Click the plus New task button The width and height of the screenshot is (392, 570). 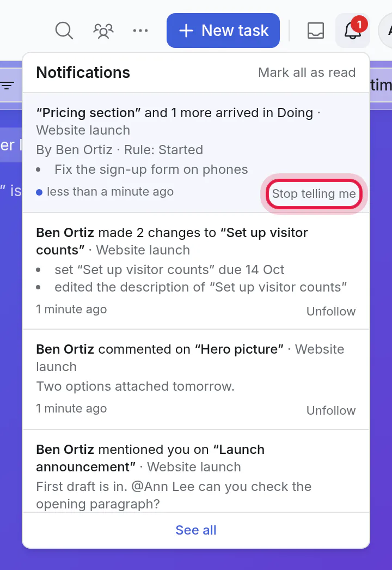pyautogui.click(x=223, y=31)
